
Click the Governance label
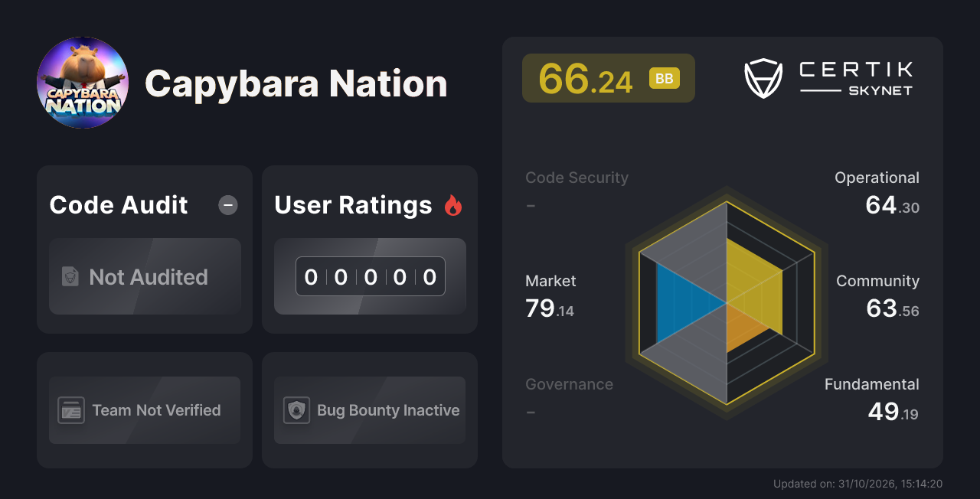pyautogui.click(x=569, y=384)
